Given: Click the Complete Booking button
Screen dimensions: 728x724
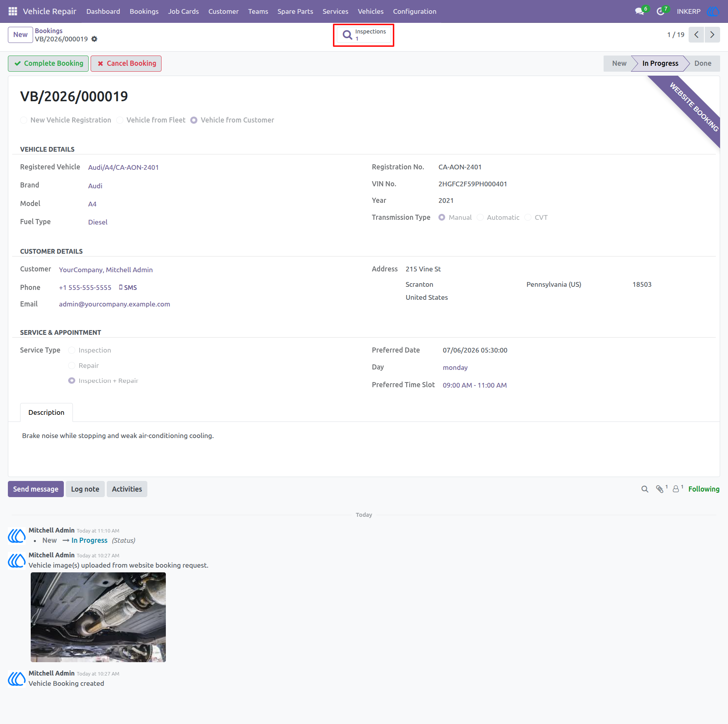Looking at the screenshot, I should (48, 63).
